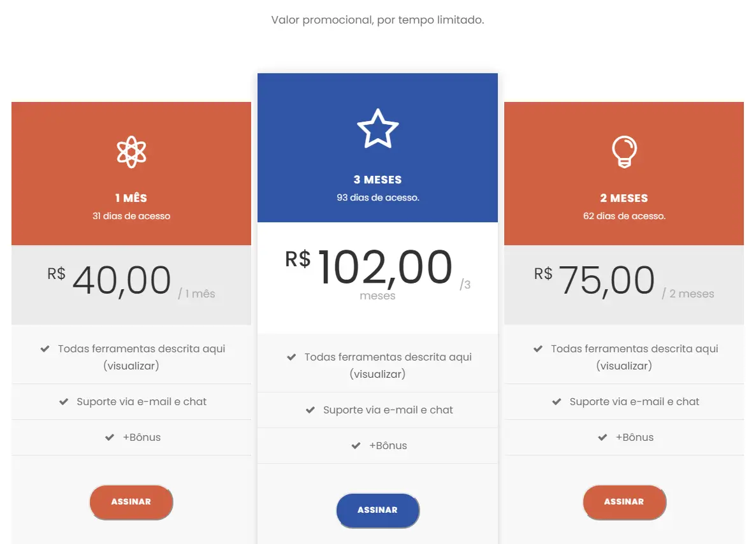Open (visualizar) link in the 1 Mês plan

(x=131, y=366)
